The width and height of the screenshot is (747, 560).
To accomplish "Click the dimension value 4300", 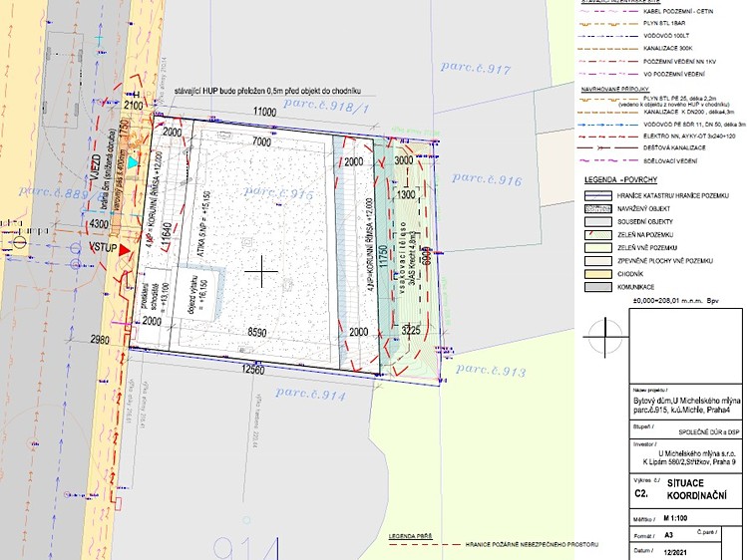I will tap(99, 223).
